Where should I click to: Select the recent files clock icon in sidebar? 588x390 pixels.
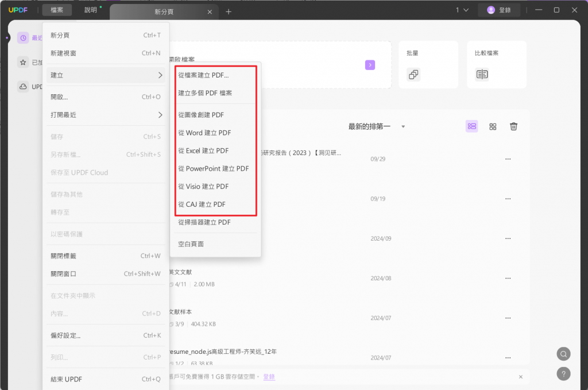pos(23,38)
